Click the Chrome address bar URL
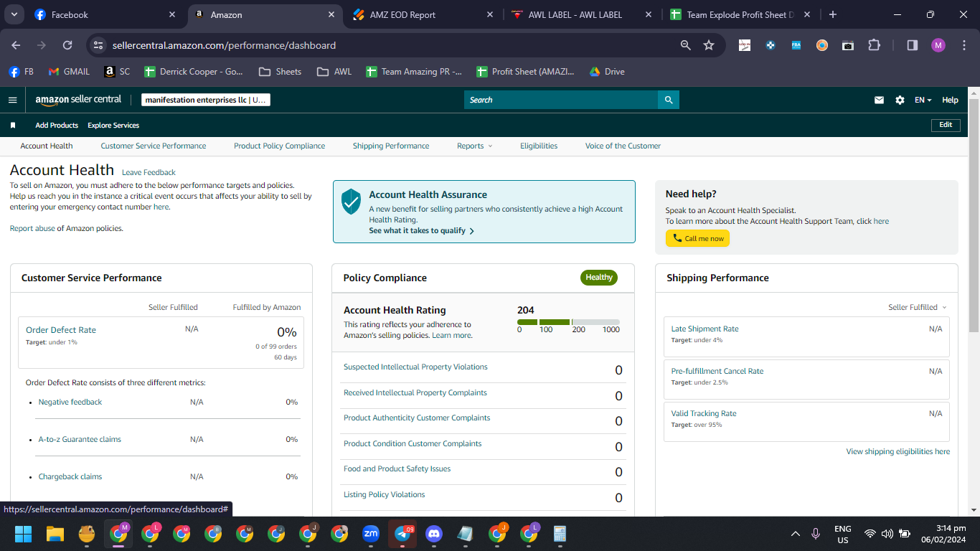980x551 pixels. 224,45
